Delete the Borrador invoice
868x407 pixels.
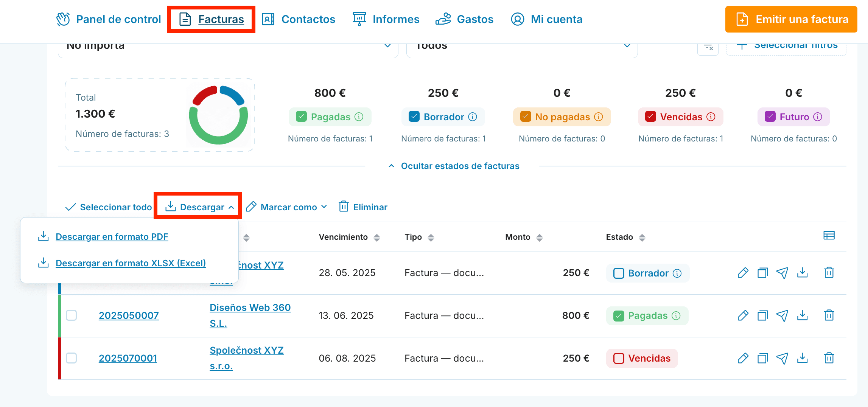coord(829,273)
